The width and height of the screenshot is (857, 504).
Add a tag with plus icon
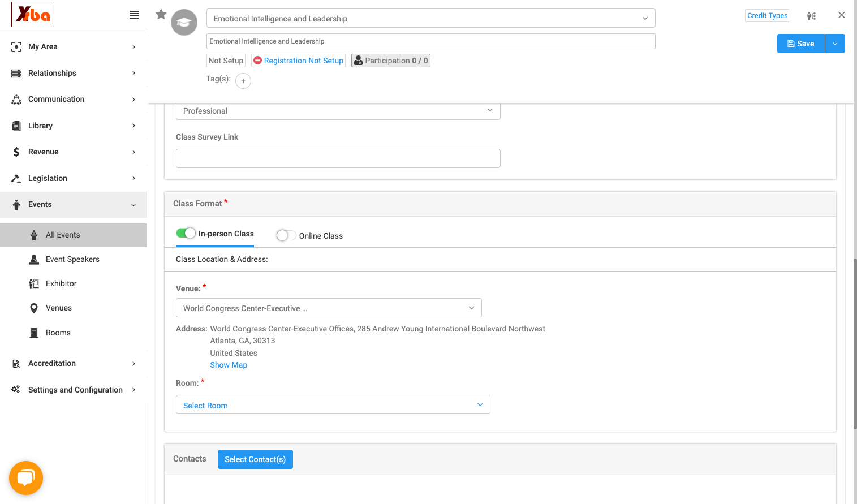pyautogui.click(x=243, y=81)
